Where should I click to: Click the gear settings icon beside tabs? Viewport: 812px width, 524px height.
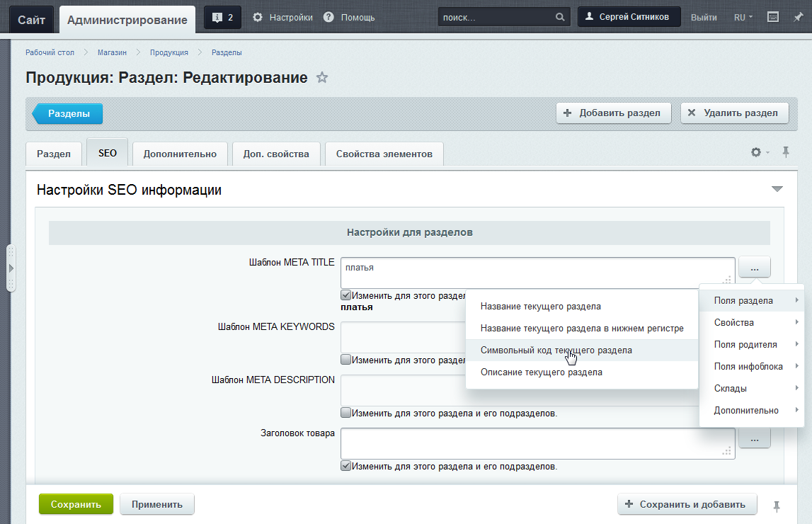pos(757,152)
